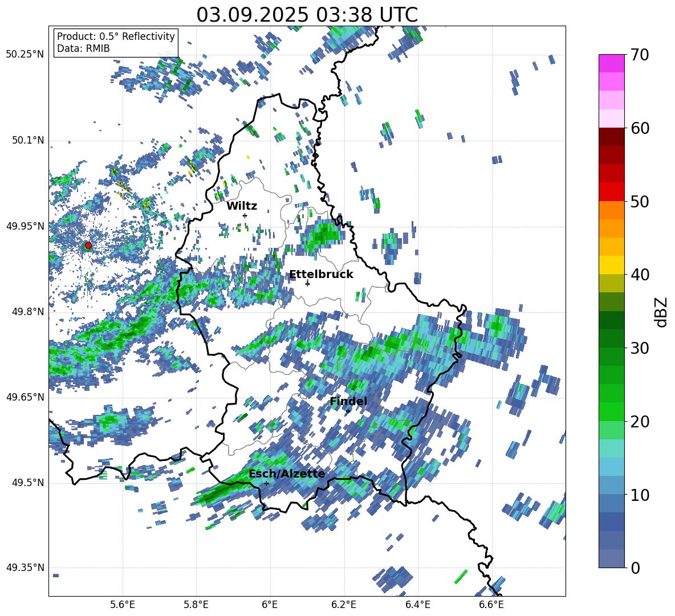Viewport: 675px width, 616px height.
Task: Click the plot title 03.09.2025 03:38 UTC
Action: [307, 15]
